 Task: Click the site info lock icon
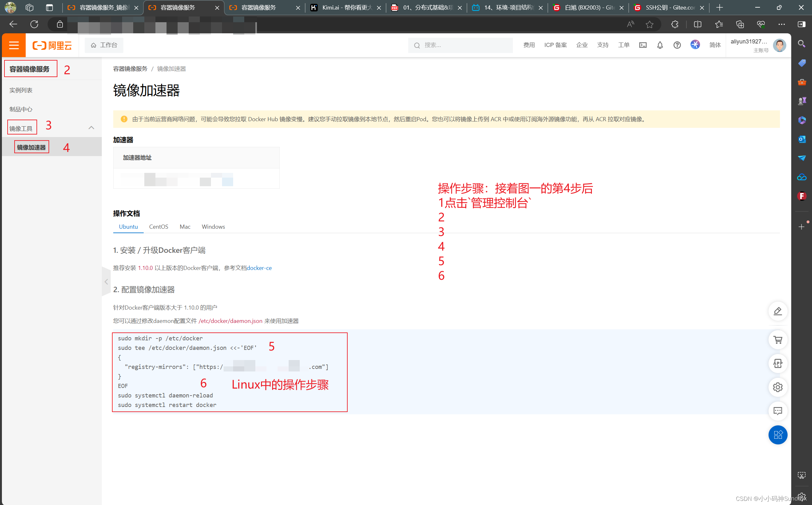(x=60, y=24)
